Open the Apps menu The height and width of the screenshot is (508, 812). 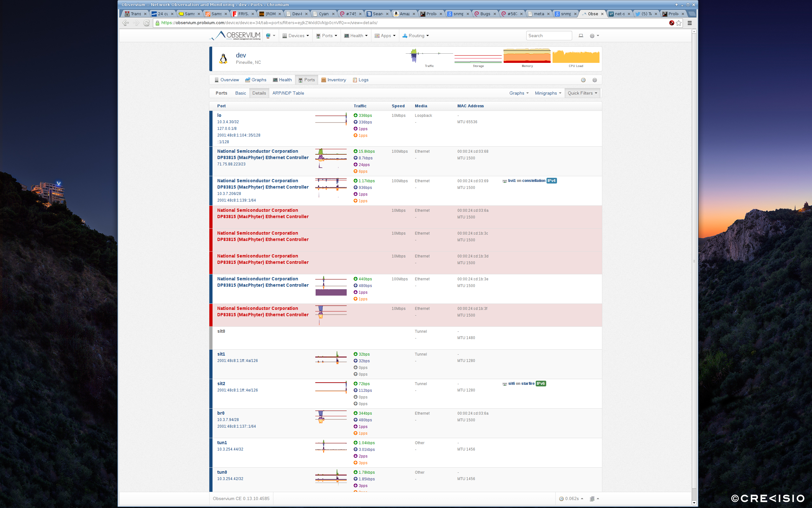tap(385, 36)
